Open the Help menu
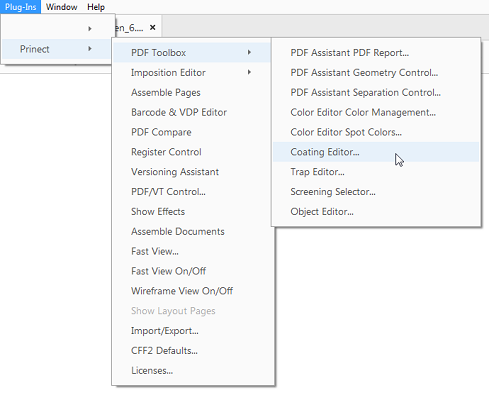The image size is (489, 400). 96,7
